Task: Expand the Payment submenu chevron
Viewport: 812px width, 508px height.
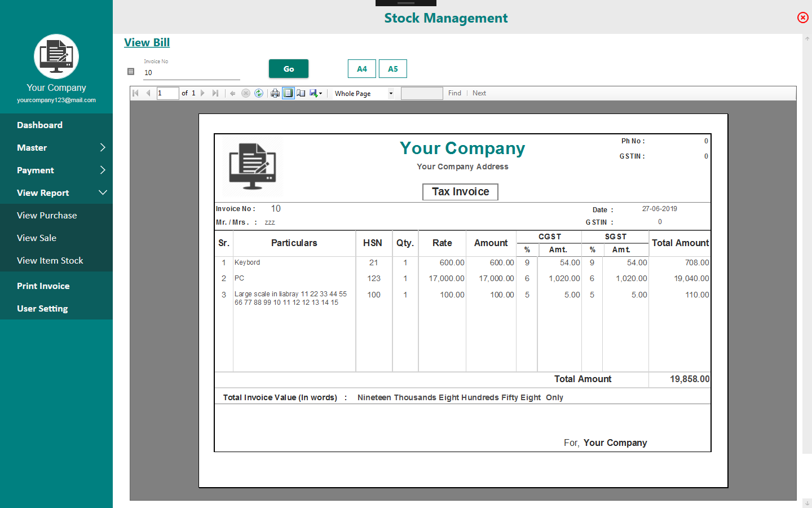Action: tap(103, 170)
